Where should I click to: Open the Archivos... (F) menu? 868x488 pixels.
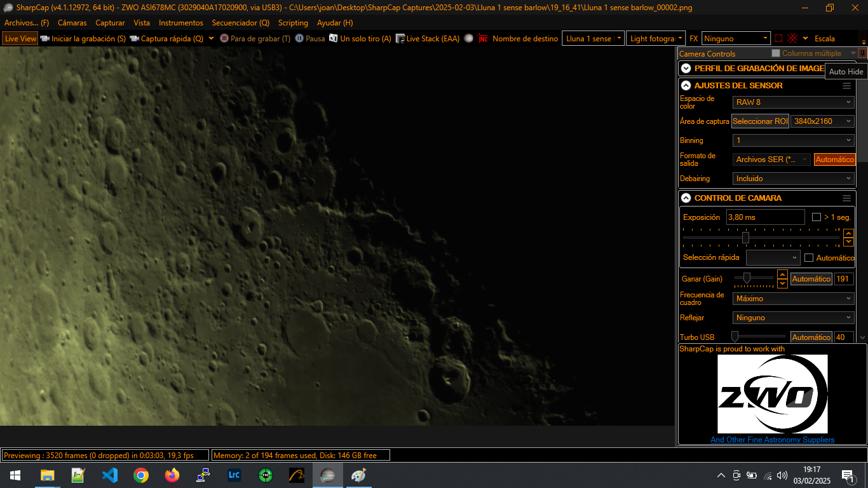click(x=27, y=23)
